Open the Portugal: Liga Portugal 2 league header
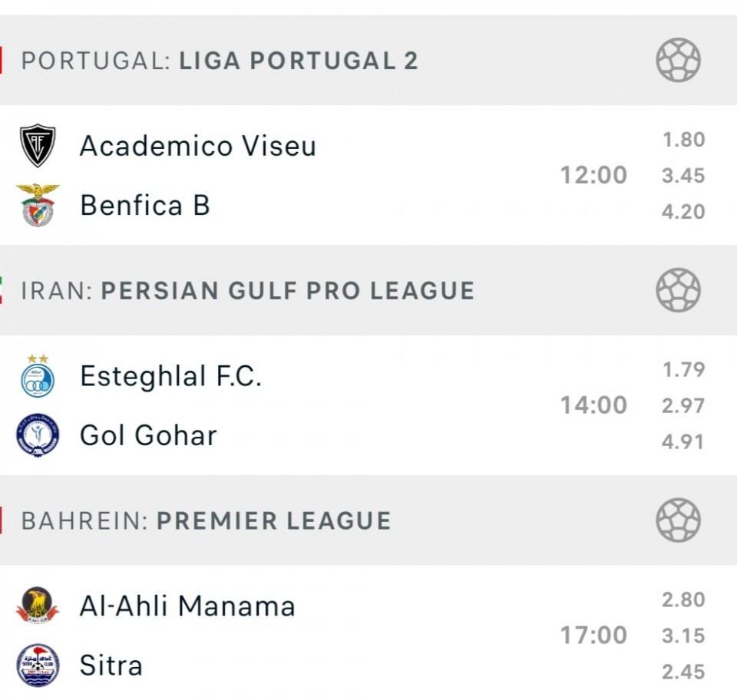 click(x=220, y=61)
